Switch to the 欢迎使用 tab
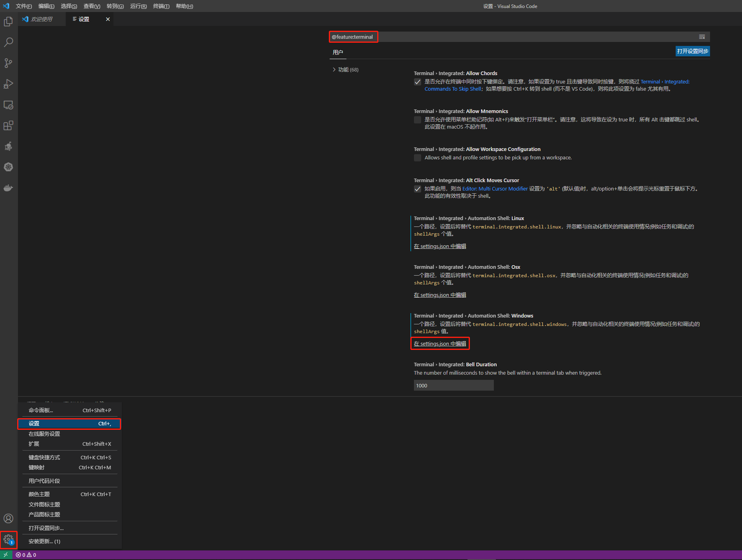This screenshot has width=742, height=560. (42, 19)
